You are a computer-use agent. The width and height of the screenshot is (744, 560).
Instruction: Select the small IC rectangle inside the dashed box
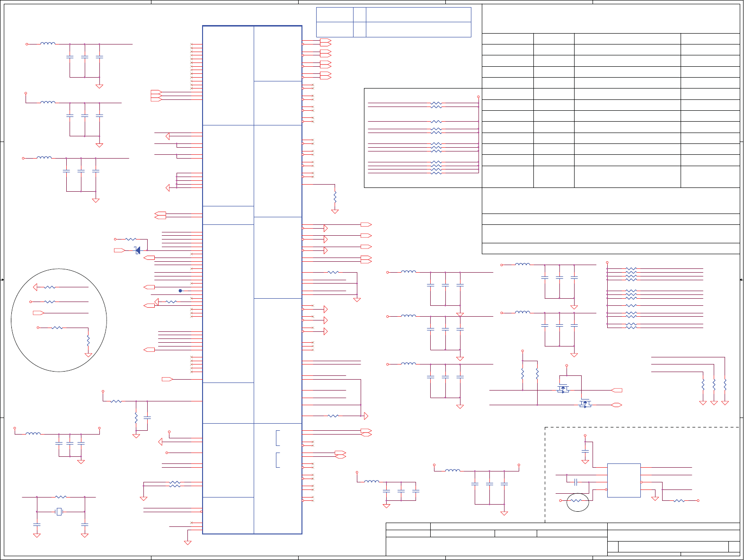point(624,480)
